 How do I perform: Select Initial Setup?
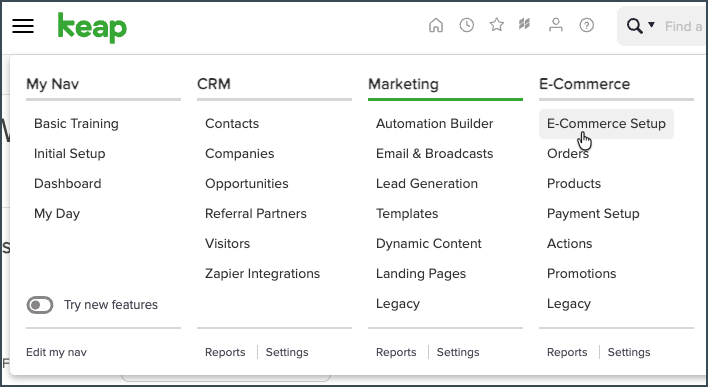(70, 154)
